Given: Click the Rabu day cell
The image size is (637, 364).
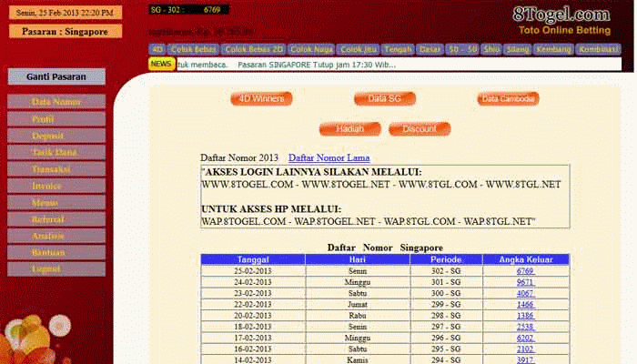Looking at the screenshot, I should (358, 316).
